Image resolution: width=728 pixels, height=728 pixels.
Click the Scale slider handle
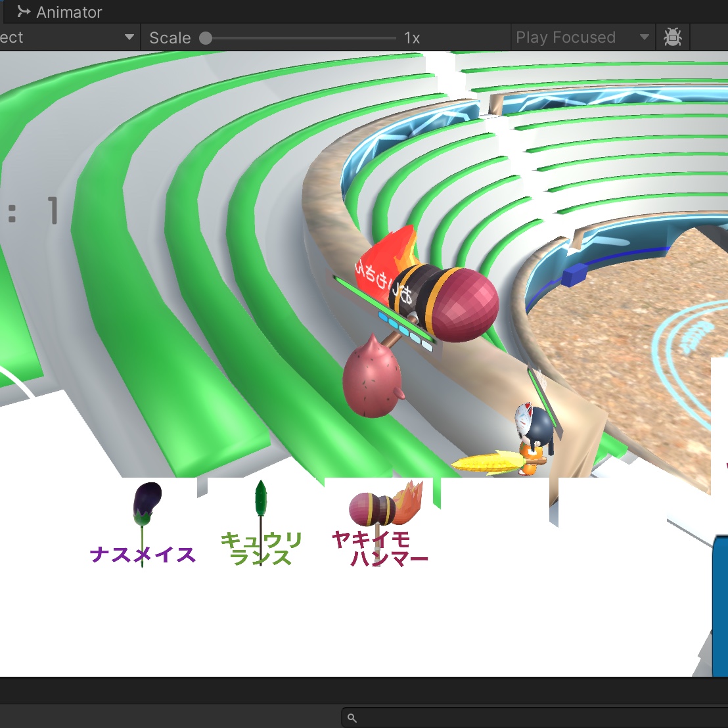[206, 38]
